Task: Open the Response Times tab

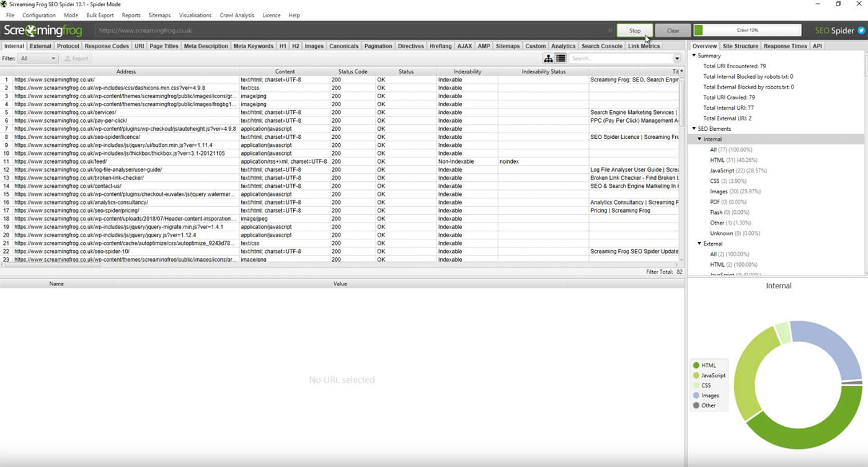Action: pos(786,46)
